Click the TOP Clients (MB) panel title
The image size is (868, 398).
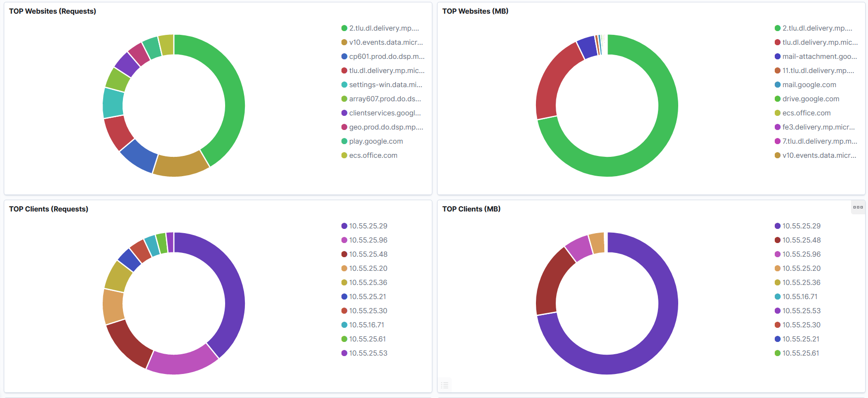pos(471,209)
